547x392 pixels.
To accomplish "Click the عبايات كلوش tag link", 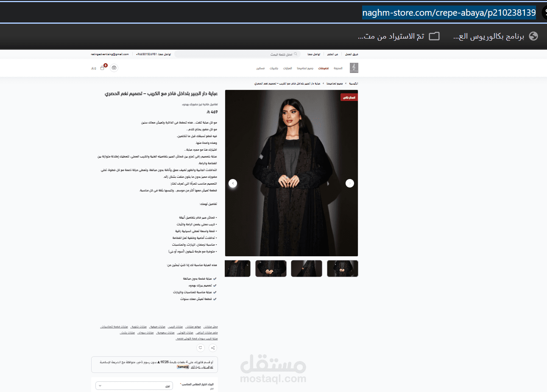I will coord(185,333).
